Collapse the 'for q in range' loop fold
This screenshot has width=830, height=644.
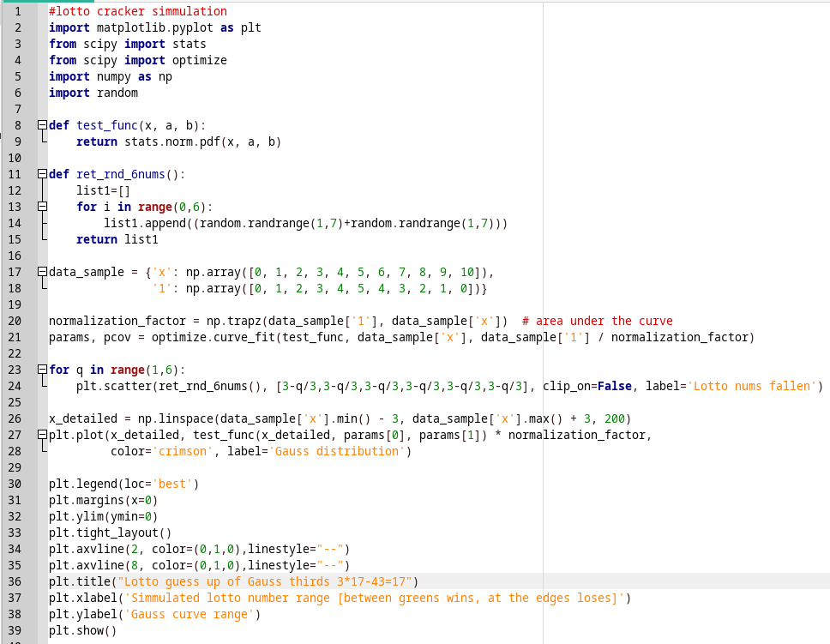coord(41,370)
